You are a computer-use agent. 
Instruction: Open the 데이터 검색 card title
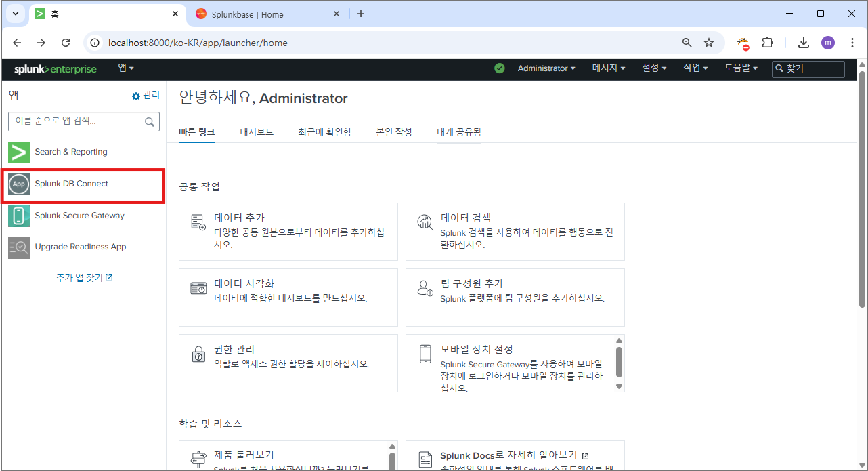tap(466, 218)
